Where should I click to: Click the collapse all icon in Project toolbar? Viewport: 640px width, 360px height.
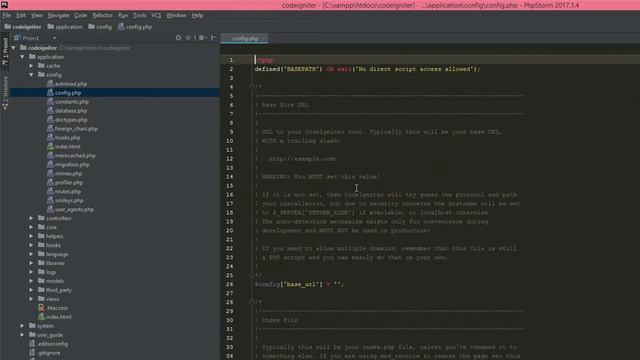[188, 38]
